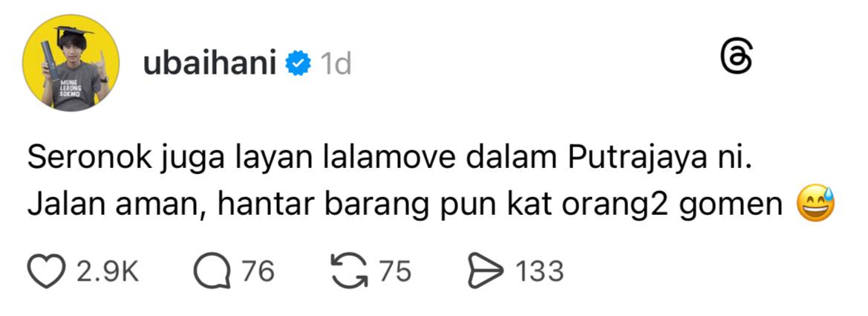The image size is (868, 316).
Task: Click the 1d timestamp
Action: (x=336, y=65)
